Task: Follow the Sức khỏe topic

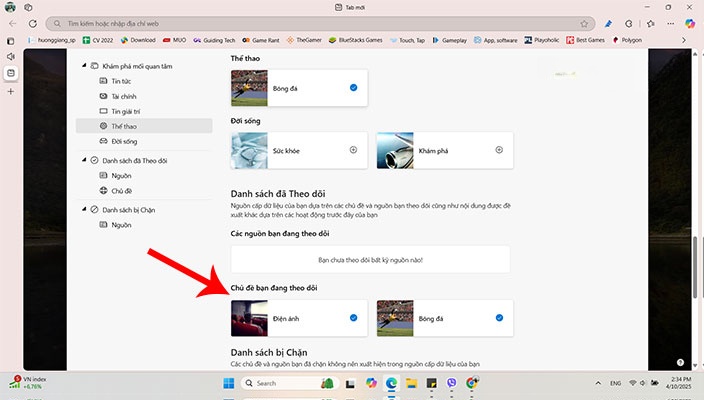Action: 353,150
